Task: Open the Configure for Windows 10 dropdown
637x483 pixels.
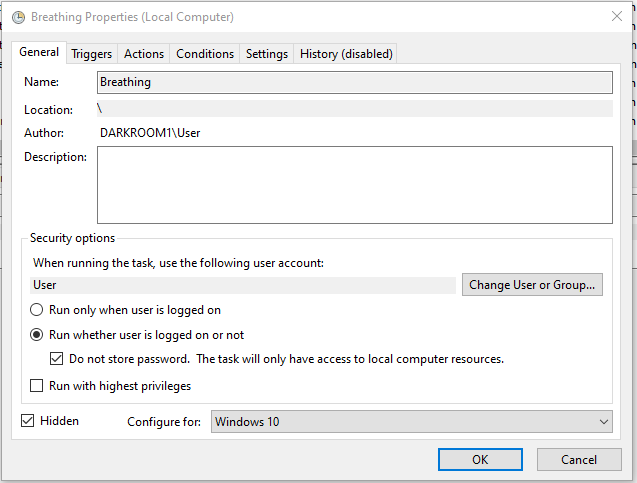Action: pos(412,422)
